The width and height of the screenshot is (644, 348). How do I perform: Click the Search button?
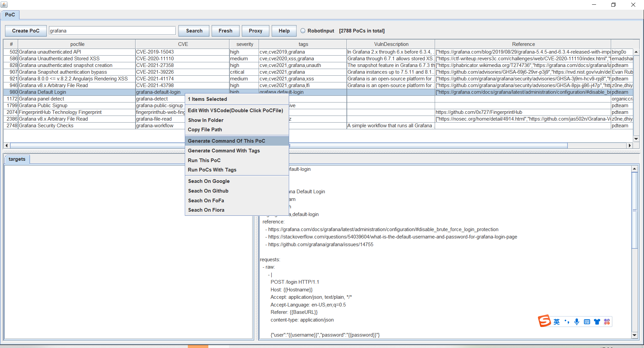[194, 31]
